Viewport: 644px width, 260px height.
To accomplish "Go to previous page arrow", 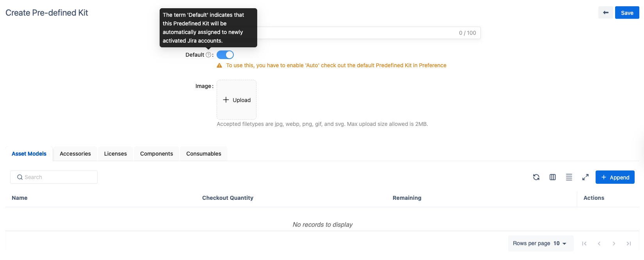I will click(599, 244).
